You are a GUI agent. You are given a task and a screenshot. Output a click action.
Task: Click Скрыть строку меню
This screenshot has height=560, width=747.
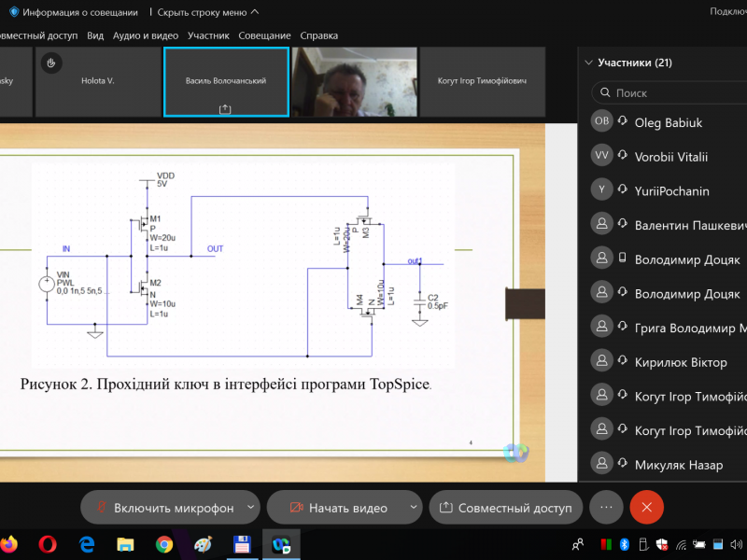208,12
